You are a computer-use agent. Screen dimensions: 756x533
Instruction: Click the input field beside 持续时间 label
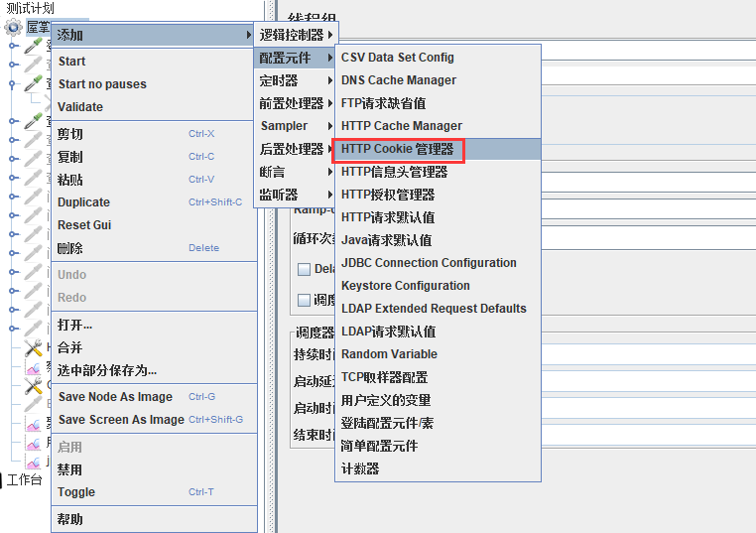point(648,354)
